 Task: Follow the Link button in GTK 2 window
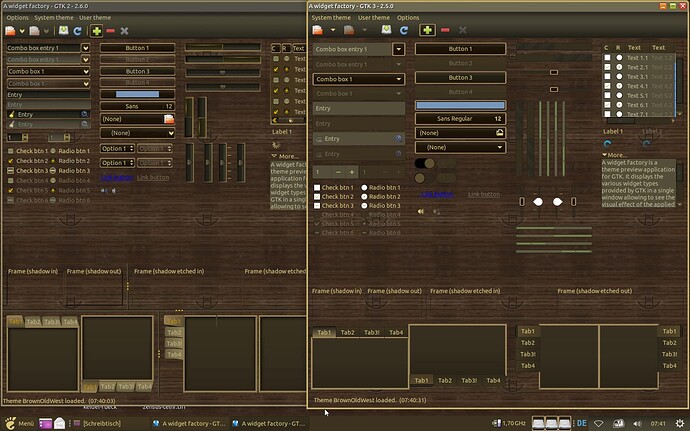click(117, 177)
